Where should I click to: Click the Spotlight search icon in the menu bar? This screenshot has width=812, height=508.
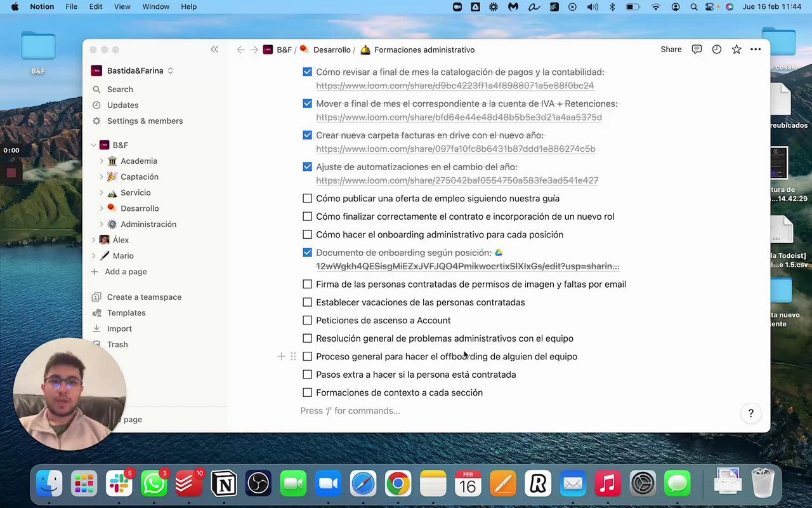(x=694, y=7)
